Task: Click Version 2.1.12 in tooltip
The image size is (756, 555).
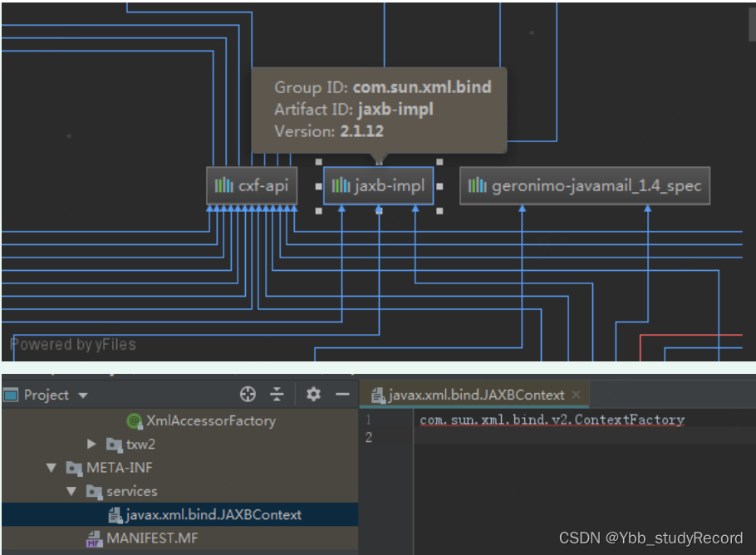Action: pyautogui.click(x=329, y=131)
